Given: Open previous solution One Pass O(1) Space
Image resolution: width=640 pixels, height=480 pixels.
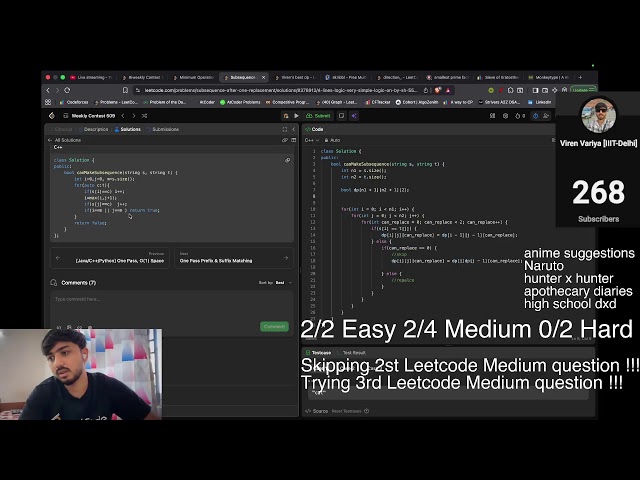Looking at the screenshot, I should click(110, 258).
